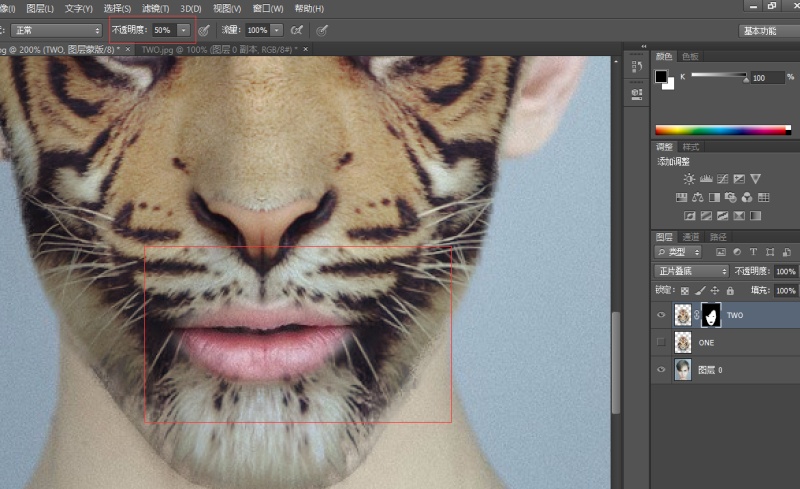Screen dimensions: 800x489
Task: Open the 选择(S) menu
Action: 117,9
